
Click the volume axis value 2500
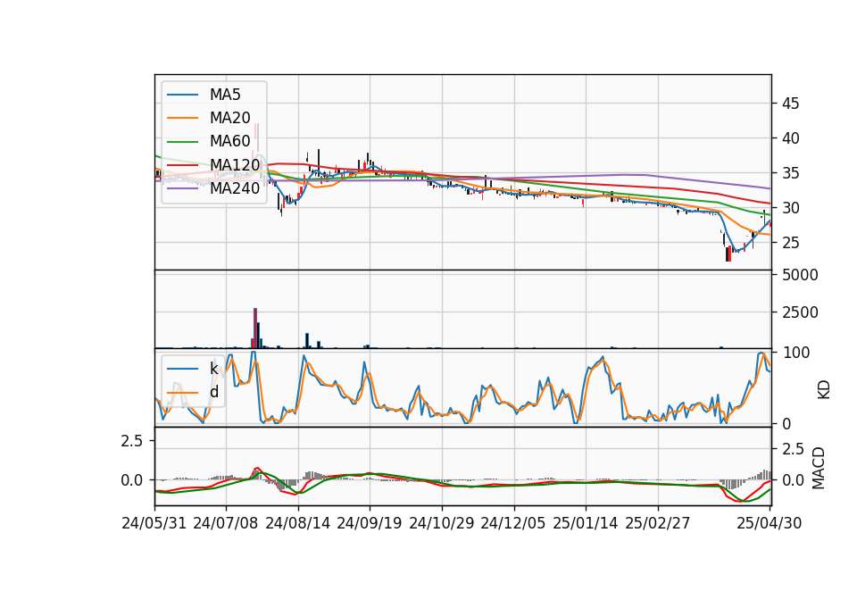coord(800,312)
